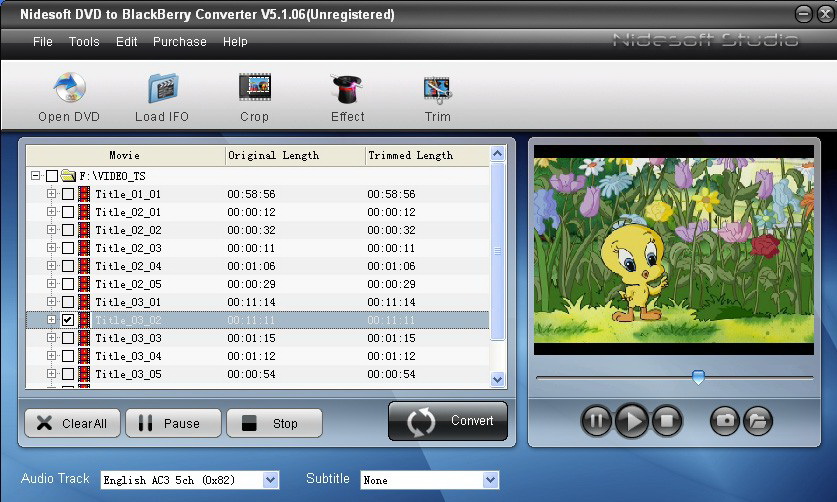Click the Movie column header
This screenshot has height=502, width=837.
125,155
